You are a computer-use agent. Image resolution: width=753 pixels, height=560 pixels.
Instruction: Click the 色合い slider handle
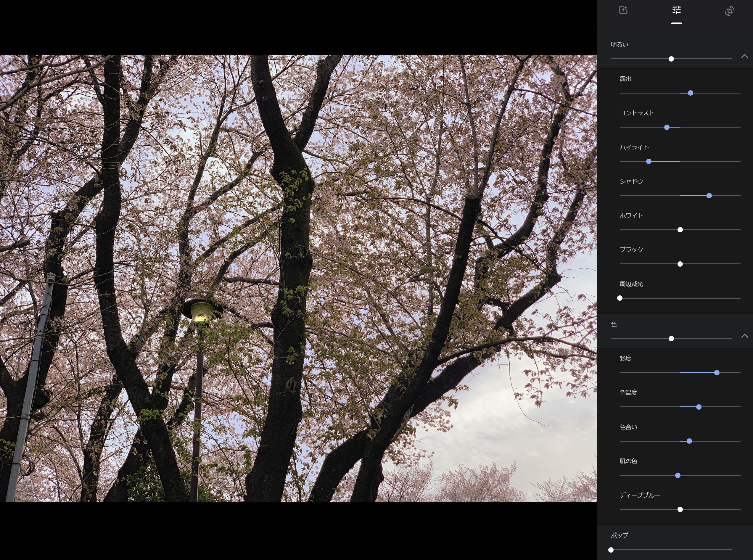(x=689, y=441)
